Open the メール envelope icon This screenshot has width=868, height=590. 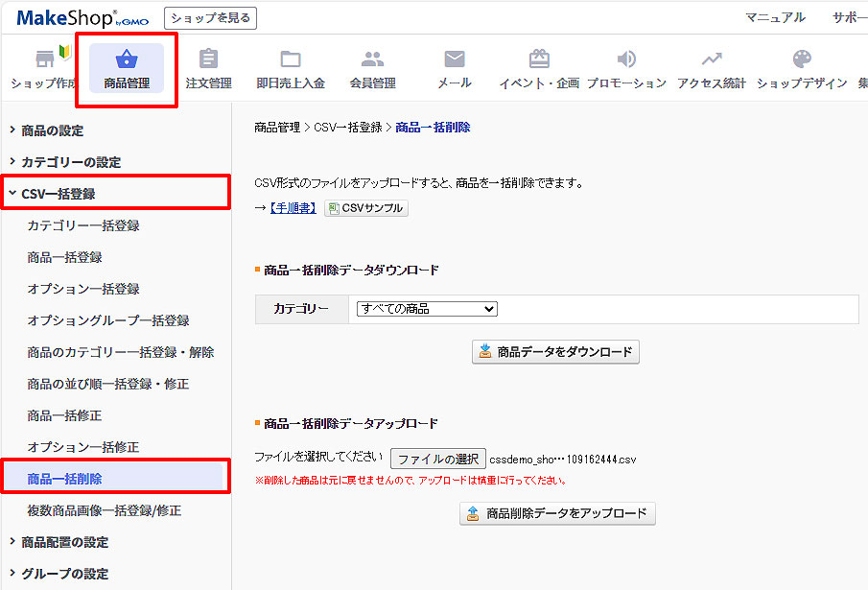tap(455, 59)
